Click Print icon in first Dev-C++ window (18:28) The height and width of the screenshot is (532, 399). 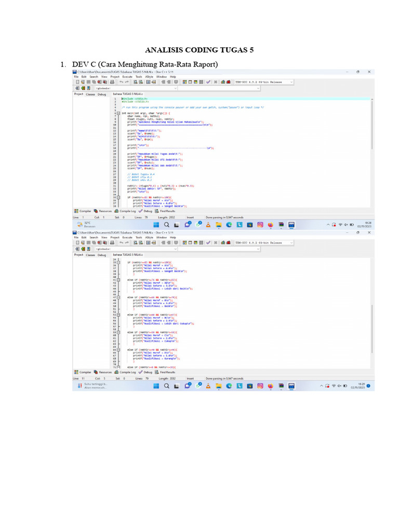point(112,82)
